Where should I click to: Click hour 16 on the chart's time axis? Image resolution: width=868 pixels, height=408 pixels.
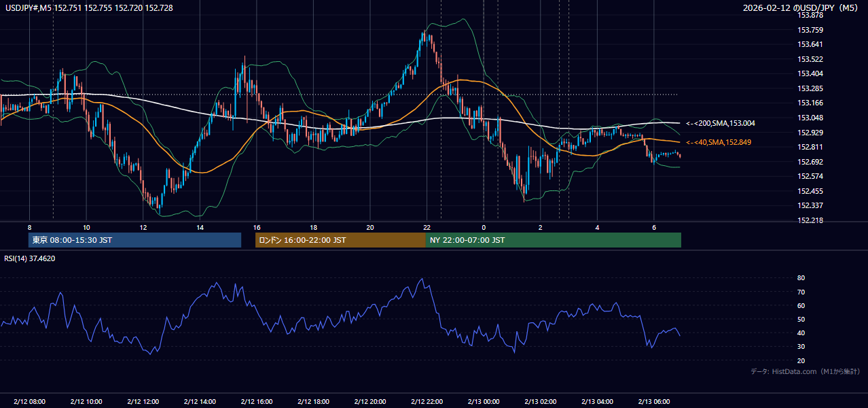click(x=257, y=227)
